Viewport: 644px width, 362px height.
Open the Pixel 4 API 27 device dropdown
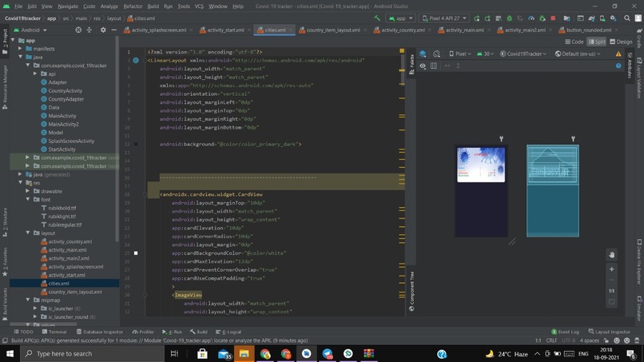click(x=444, y=18)
